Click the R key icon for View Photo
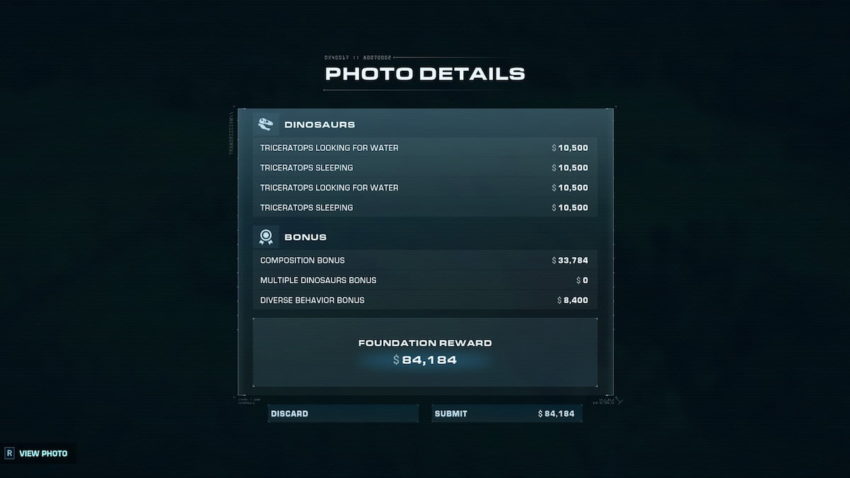 [x=9, y=453]
